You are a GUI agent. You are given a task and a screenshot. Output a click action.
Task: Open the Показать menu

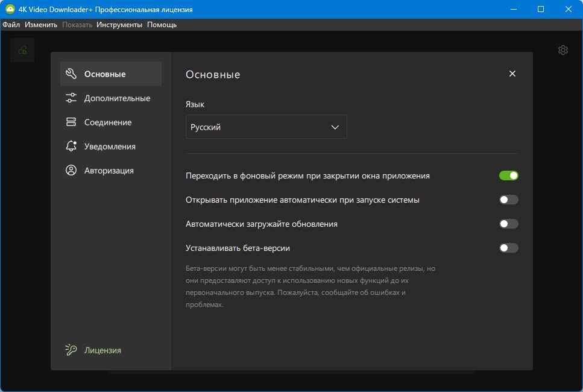click(x=77, y=25)
